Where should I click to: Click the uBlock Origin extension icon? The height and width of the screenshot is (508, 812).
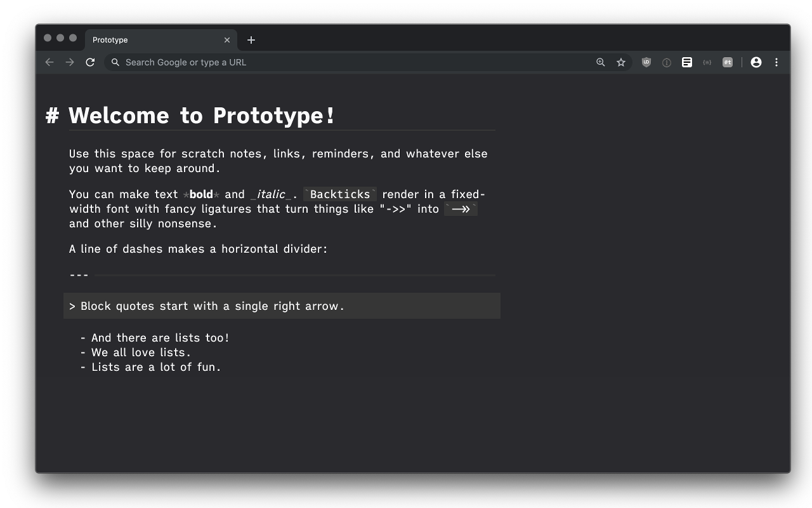646,62
